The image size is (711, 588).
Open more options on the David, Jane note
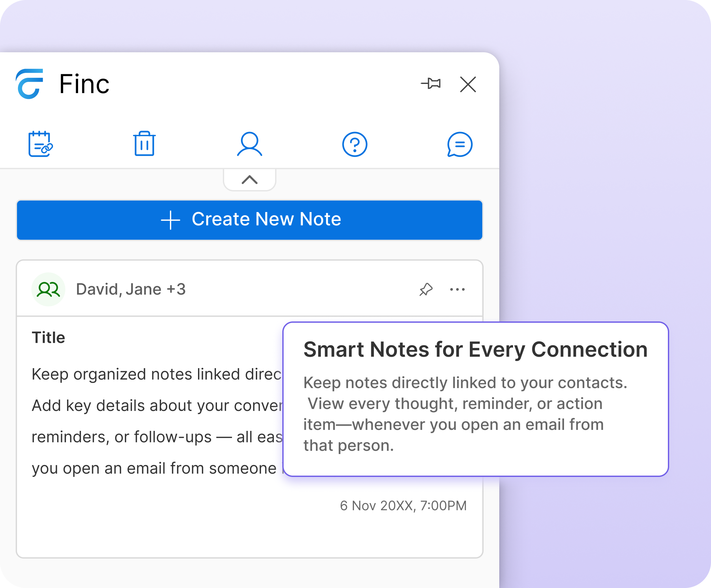pyautogui.click(x=457, y=289)
